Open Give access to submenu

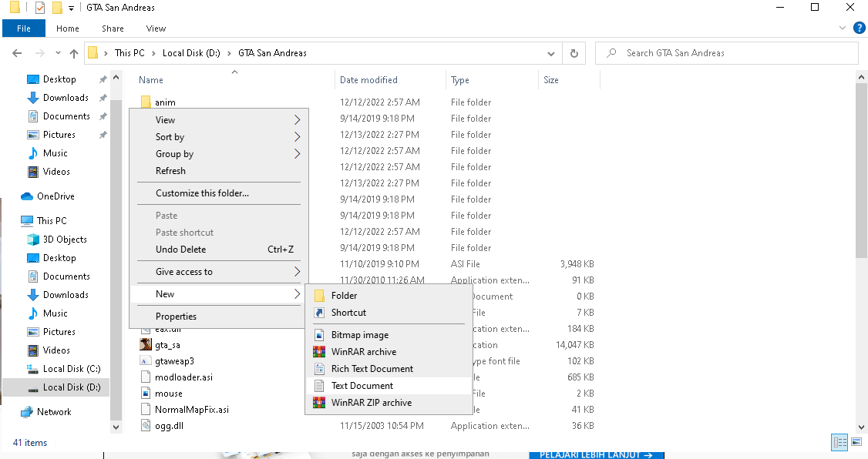pos(219,272)
